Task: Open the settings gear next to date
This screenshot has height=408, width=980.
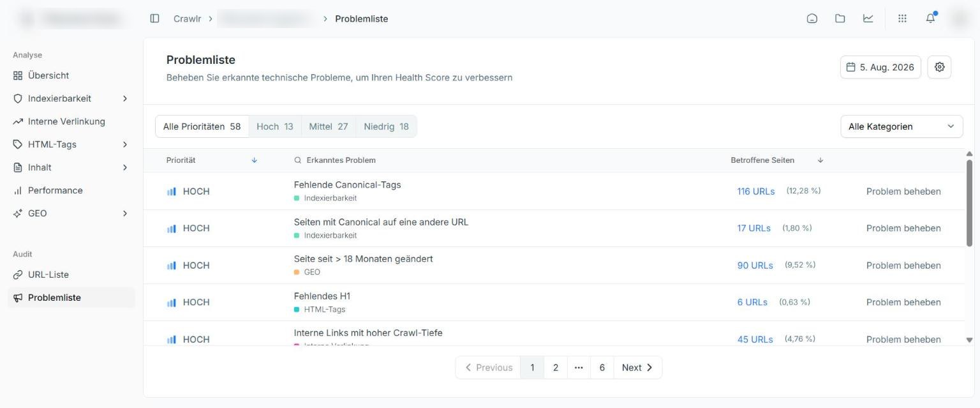Action: pos(939,67)
